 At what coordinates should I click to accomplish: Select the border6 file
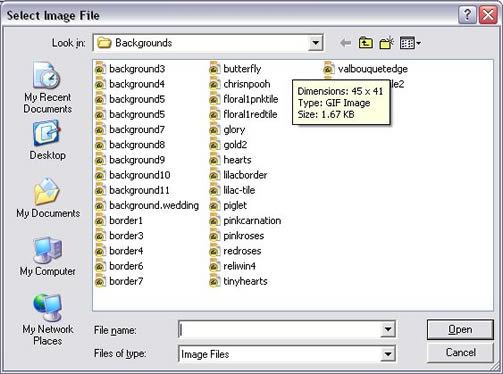click(119, 266)
